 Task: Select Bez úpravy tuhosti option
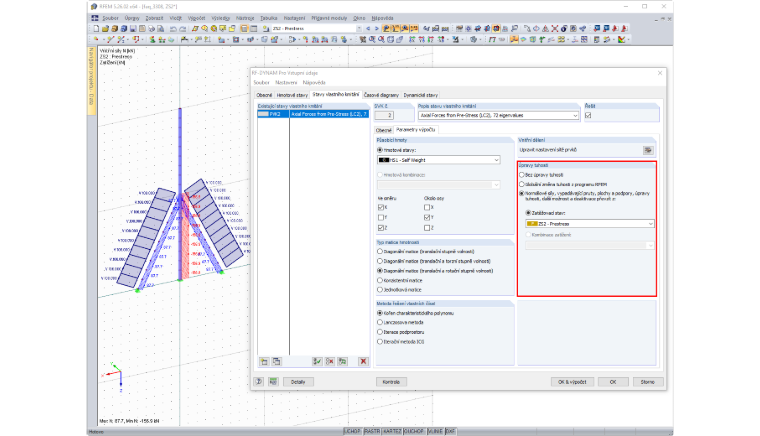pyautogui.click(x=522, y=175)
